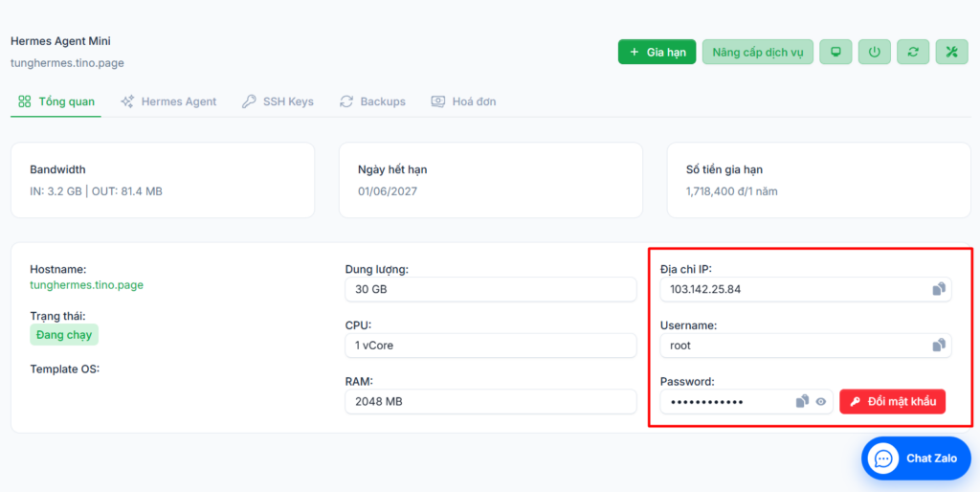
Task: Copy the root username
Action: click(x=939, y=346)
